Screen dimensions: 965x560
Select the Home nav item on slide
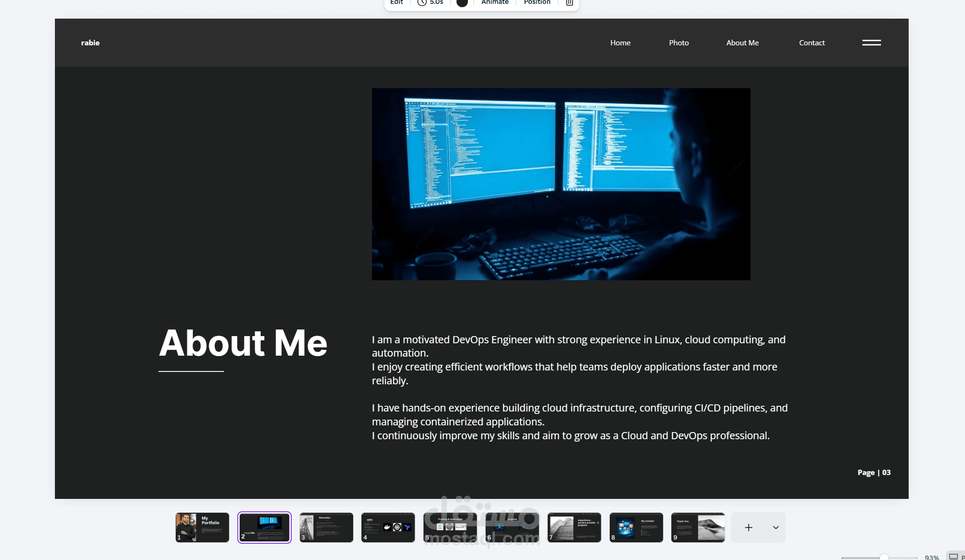[620, 42]
